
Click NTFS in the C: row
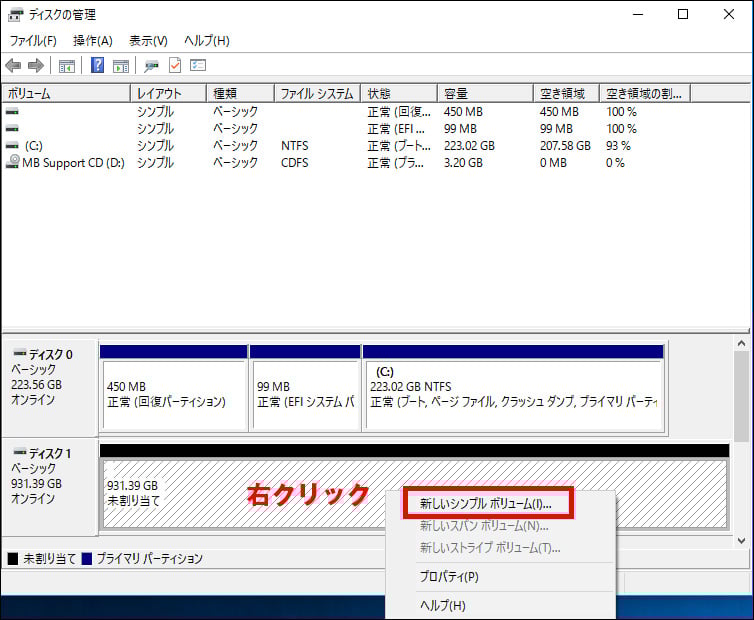pyautogui.click(x=295, y=146)
